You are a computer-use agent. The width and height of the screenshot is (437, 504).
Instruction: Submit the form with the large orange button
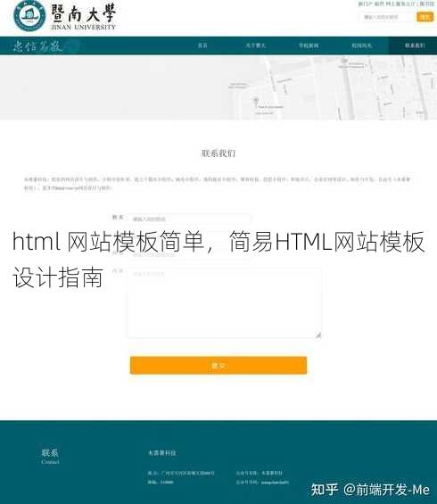(x=218, y=365)
